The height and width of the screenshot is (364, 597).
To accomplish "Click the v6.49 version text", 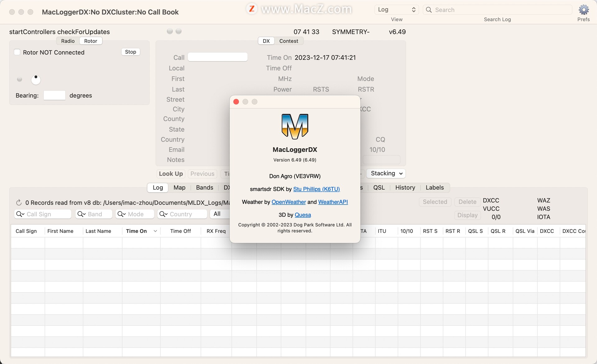I will [397, 32].
